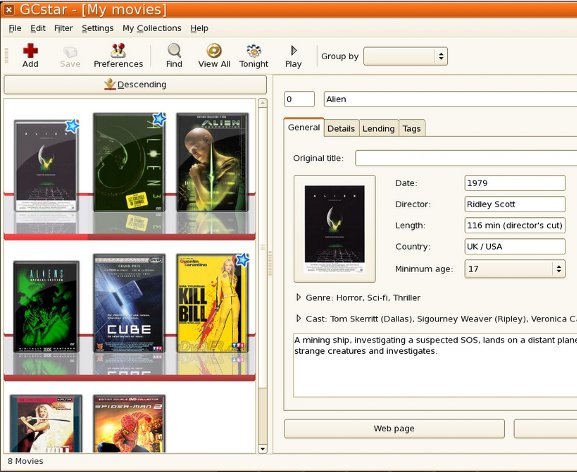This screenshot has width=577, height=472.
Task: Click the blue star on the Kill Bill cover
Action: coord(242,260)
